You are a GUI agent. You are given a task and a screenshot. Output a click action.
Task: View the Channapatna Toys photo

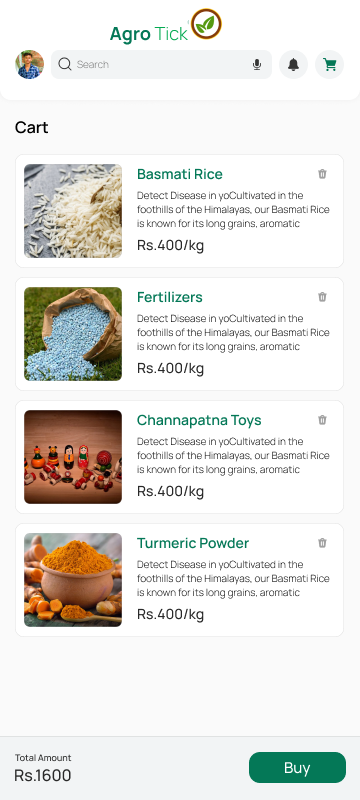point(73,457)
